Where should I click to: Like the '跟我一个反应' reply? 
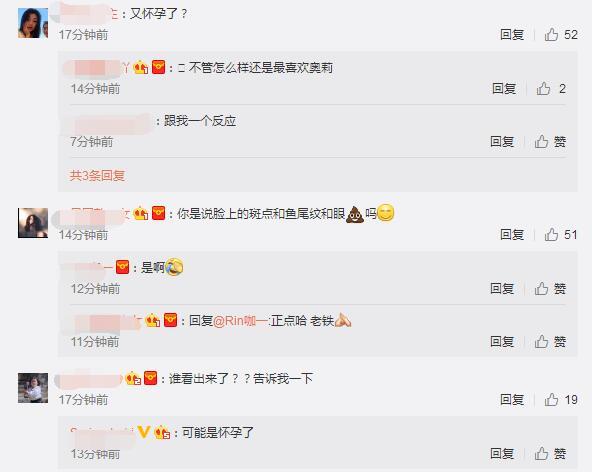(x=550, y=142)
